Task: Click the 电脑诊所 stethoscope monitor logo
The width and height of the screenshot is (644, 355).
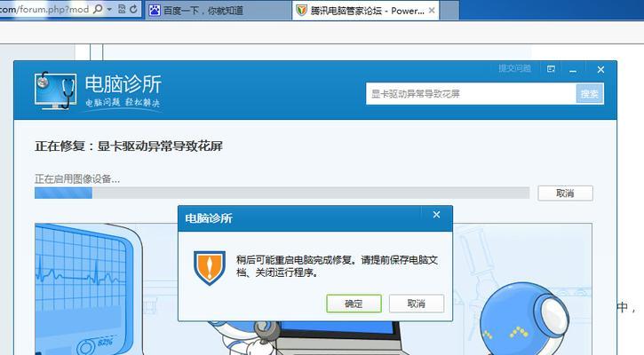Action: 56,91
